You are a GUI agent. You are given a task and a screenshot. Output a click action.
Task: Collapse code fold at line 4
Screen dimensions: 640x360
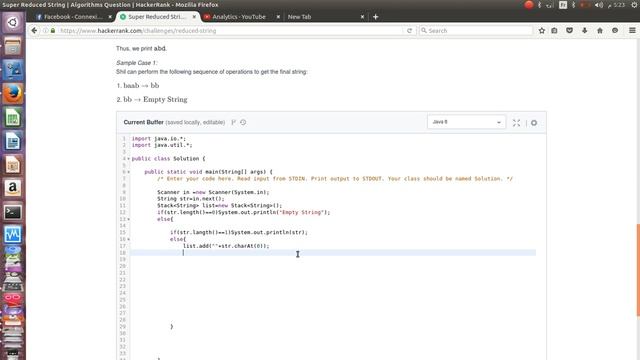(x=129, y=159)
